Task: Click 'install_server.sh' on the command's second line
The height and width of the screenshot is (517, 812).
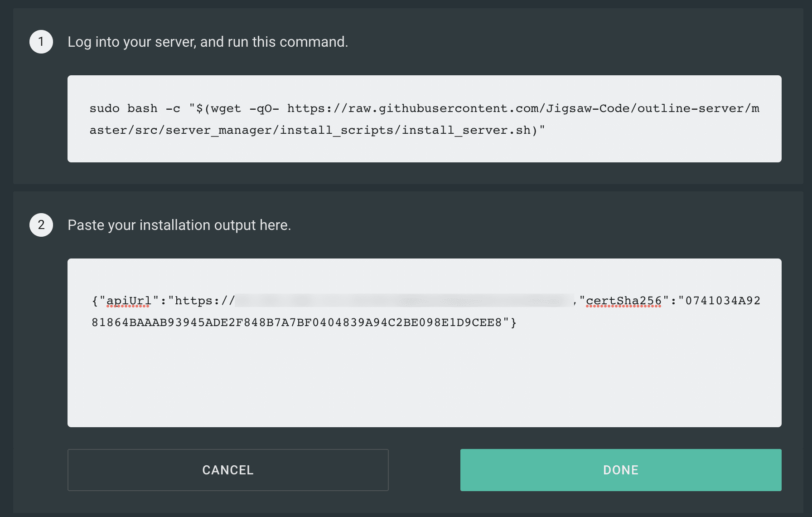Action: tap(466, 130)
